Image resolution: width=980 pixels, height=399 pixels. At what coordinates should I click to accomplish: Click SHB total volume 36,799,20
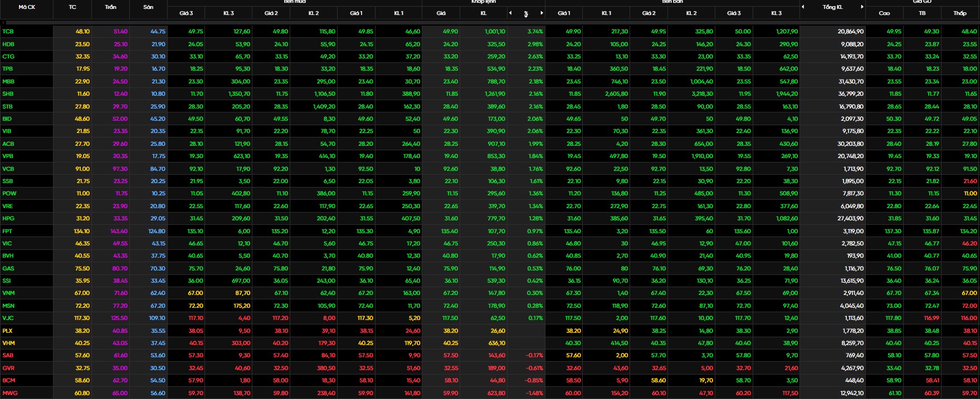[851, 93]
